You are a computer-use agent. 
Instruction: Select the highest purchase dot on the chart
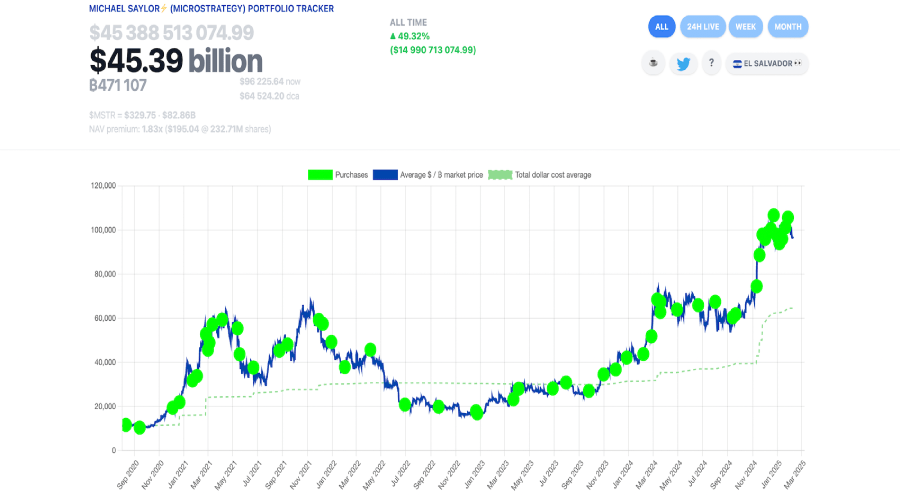(x=773, y=215)
